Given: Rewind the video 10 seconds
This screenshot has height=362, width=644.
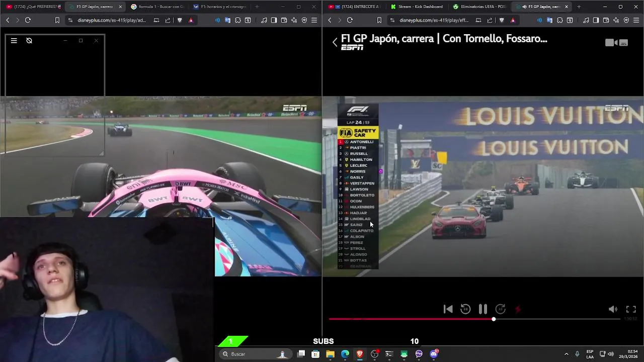Looking at the screenshot, I should tap(465, 309).
